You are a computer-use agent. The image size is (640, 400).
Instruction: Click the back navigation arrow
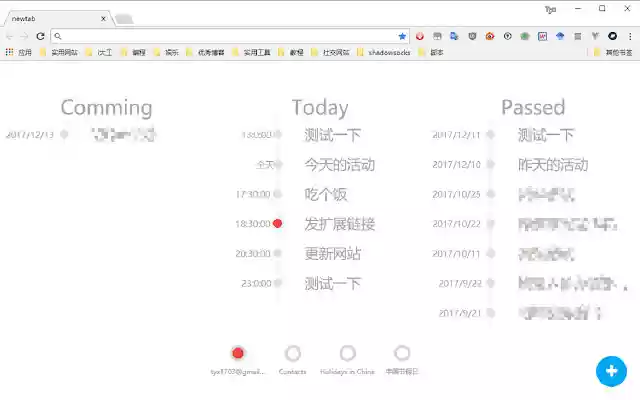point(9,36)
